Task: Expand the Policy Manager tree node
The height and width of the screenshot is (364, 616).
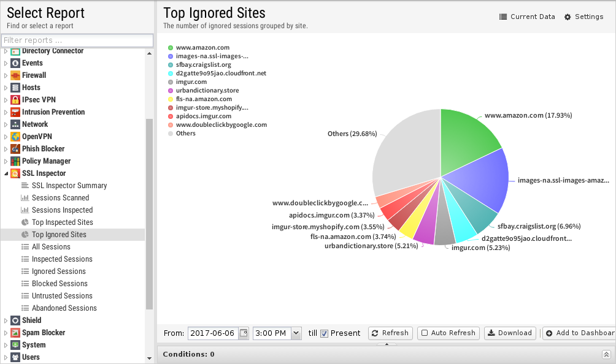Action: pos(6,161)
